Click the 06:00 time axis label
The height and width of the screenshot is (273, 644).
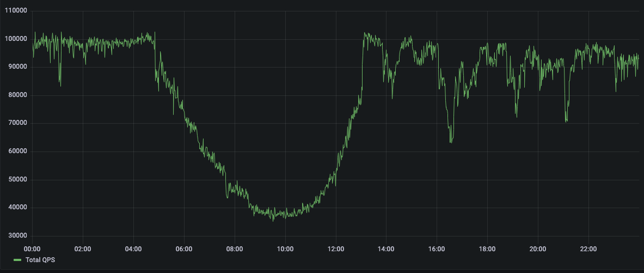184,248
